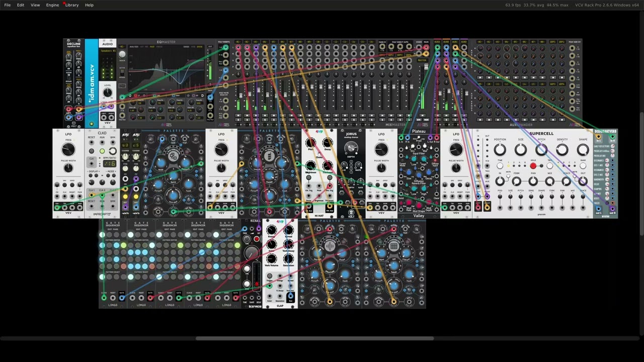644x362 pixels.
Task: Click the RESET button on CLKD
Action: click(92, 151)
